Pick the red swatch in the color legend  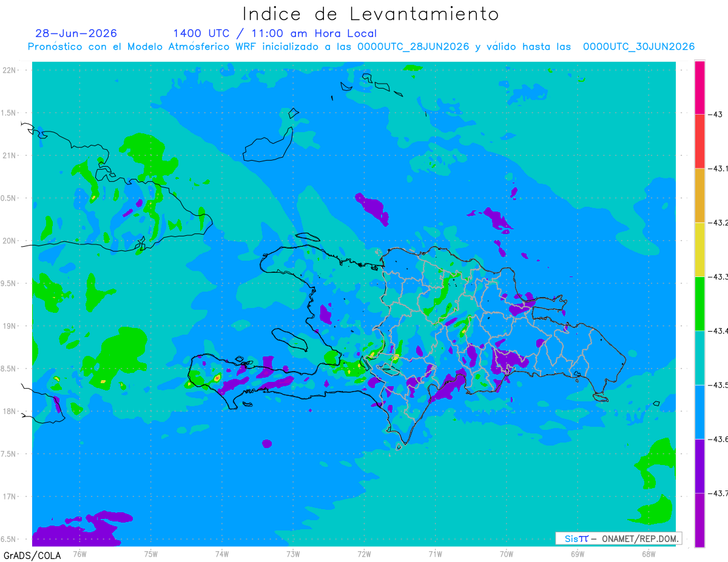point(699,141)
